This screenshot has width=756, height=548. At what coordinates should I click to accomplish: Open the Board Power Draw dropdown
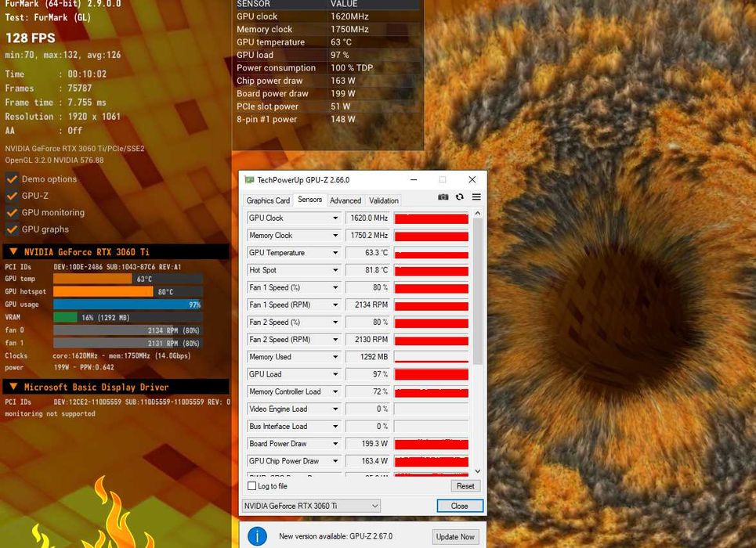pyautogui.click(x=335, y=443)
